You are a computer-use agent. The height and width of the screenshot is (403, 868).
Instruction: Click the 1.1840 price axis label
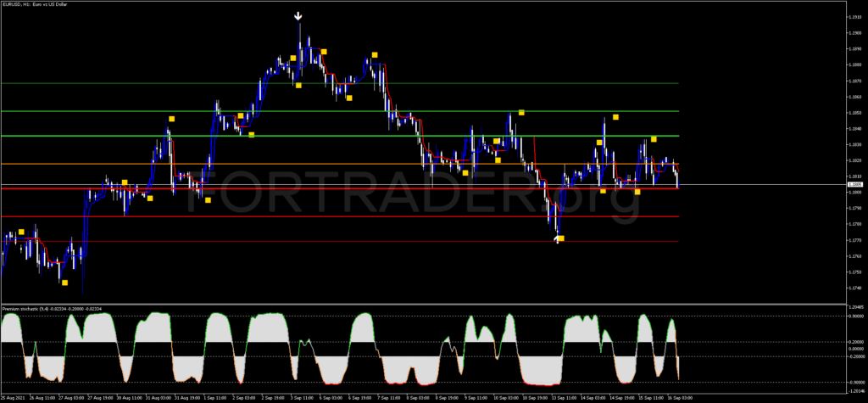tap(854, 129)
